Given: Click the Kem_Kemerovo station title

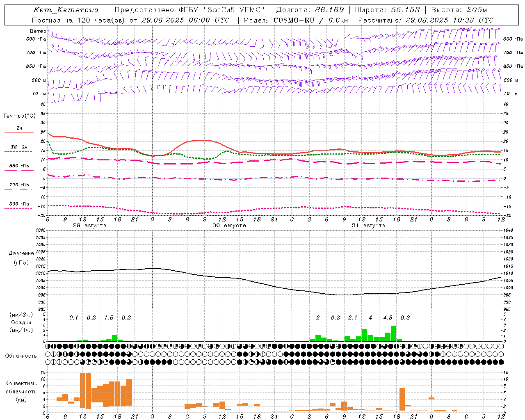Looking at the screenshot, I should [x=66, y=10].
